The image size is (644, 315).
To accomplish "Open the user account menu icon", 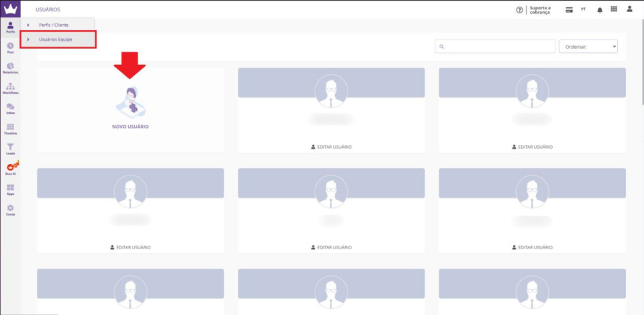I will click(629, 9).
